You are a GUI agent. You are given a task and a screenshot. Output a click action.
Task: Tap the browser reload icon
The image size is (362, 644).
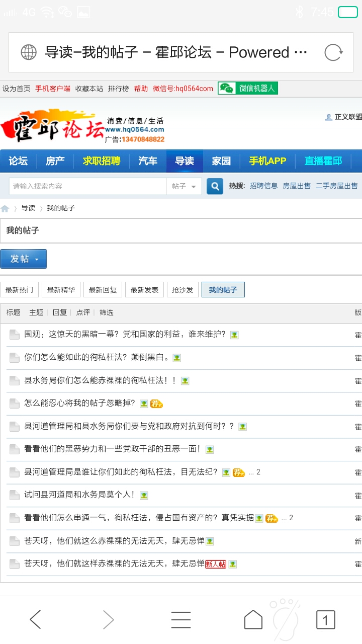[x=333, y=52]
